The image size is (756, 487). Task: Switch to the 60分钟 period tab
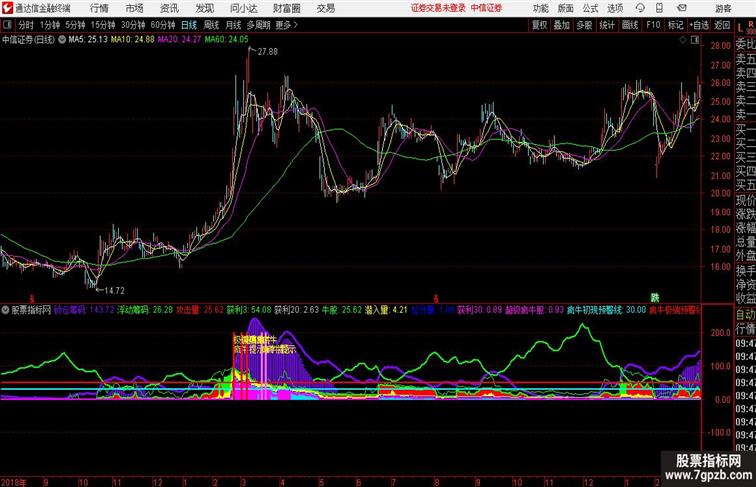pos(163,25)
